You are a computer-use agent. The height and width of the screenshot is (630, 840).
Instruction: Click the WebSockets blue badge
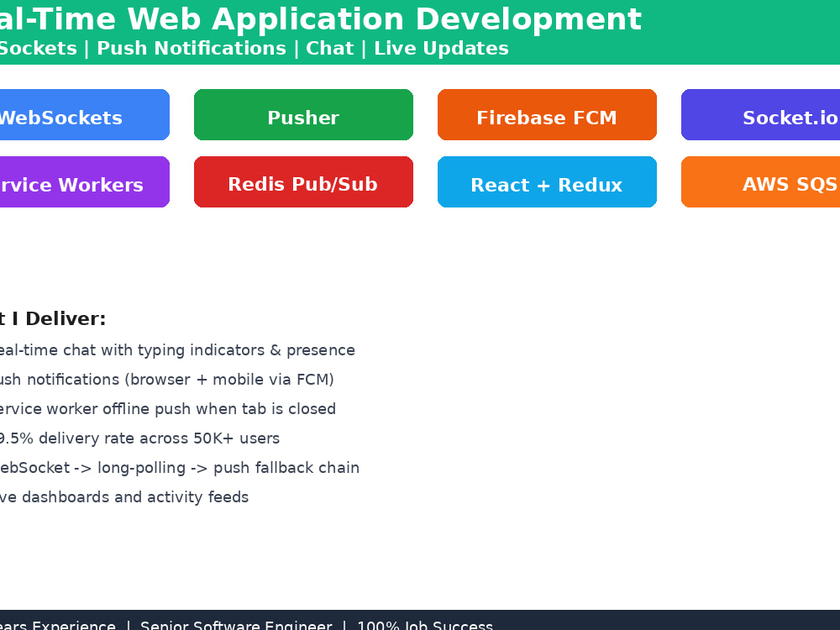(x=85, y=114)
